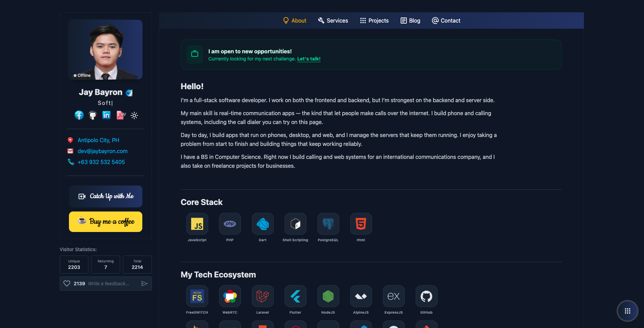Click the Total visitors stat box
The image size is (644, 328).
click(x=137, y=264)
